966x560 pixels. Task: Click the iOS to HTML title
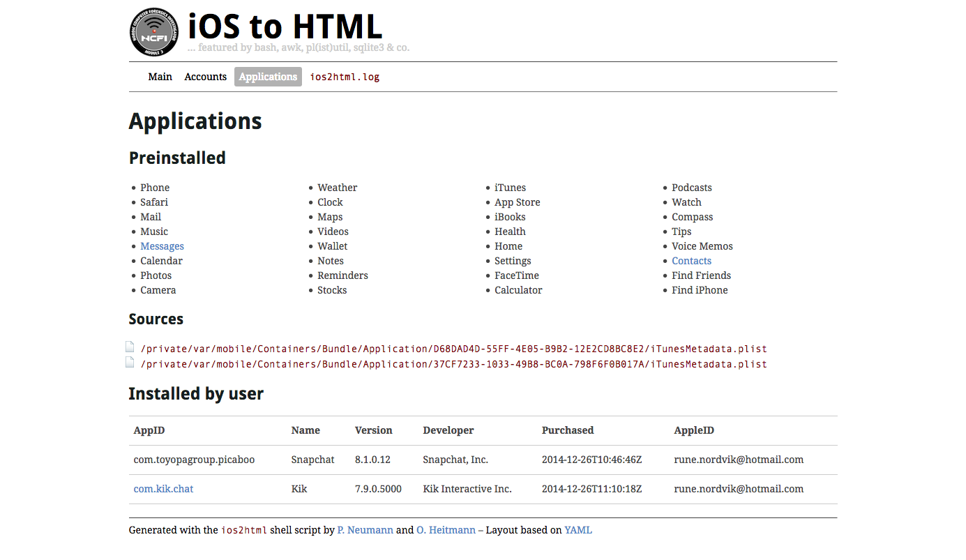point(285,27)
